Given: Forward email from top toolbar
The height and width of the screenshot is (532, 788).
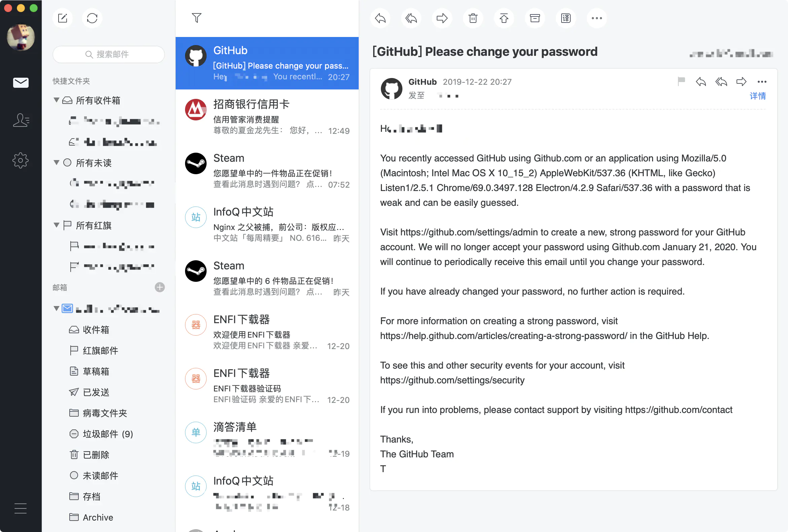Looking at the screenshot, I should point(442,18).
